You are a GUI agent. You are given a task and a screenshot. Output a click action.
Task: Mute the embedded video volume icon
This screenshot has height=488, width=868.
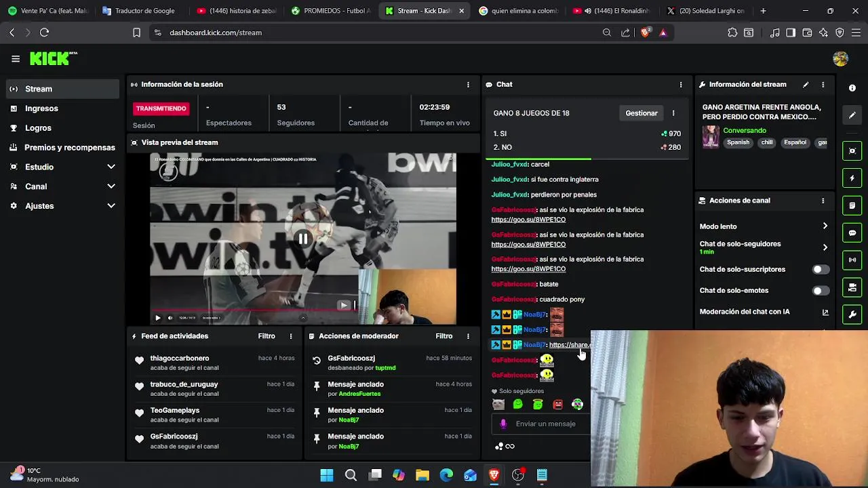(170, 318)
